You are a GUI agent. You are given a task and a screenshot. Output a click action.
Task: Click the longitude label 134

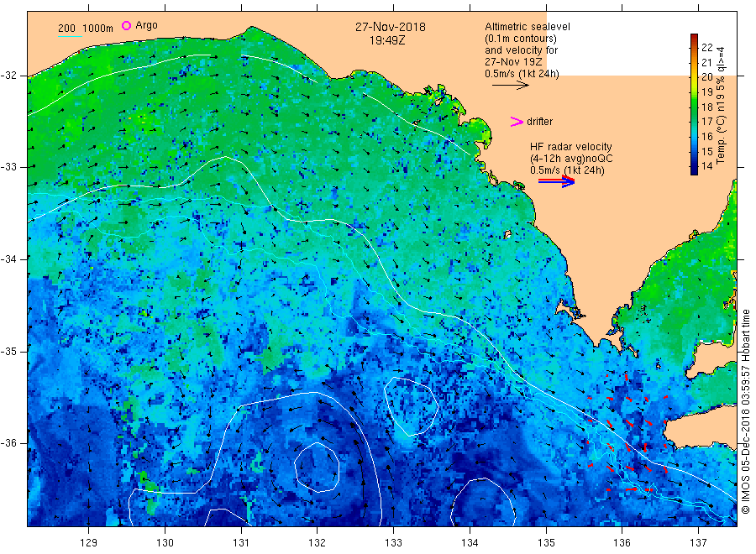(x=470, y=543)
